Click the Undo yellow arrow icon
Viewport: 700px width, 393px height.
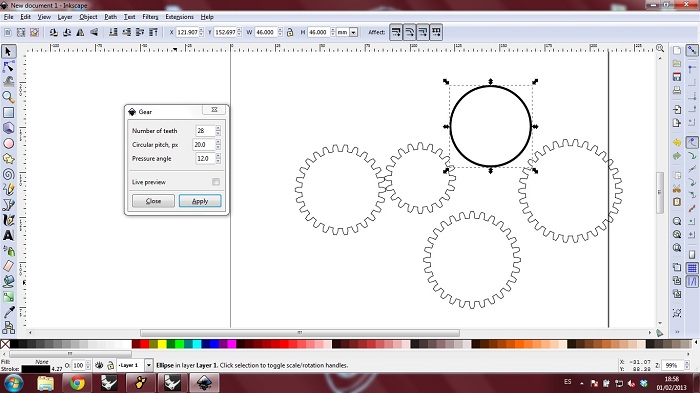pos(677,142)
